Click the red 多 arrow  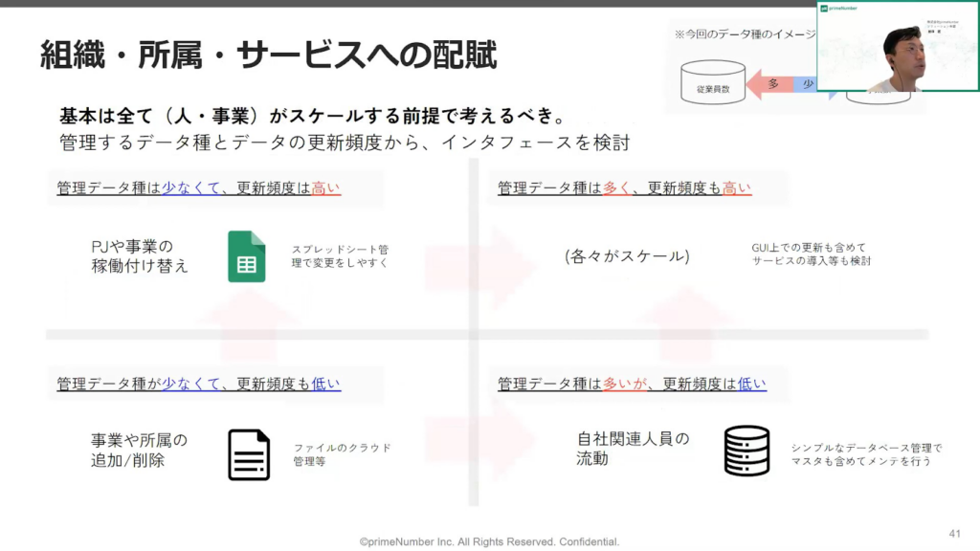point(769,84)
